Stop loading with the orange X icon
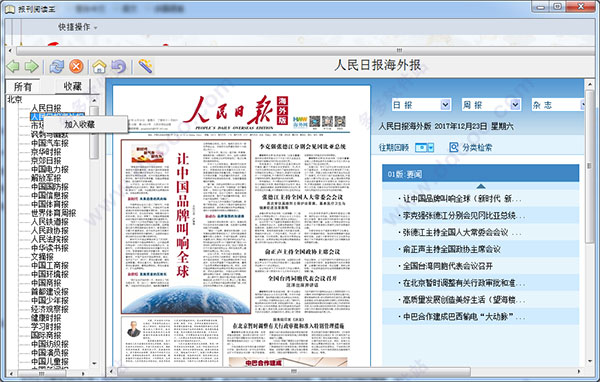600x382 pixels. [76, 66]
